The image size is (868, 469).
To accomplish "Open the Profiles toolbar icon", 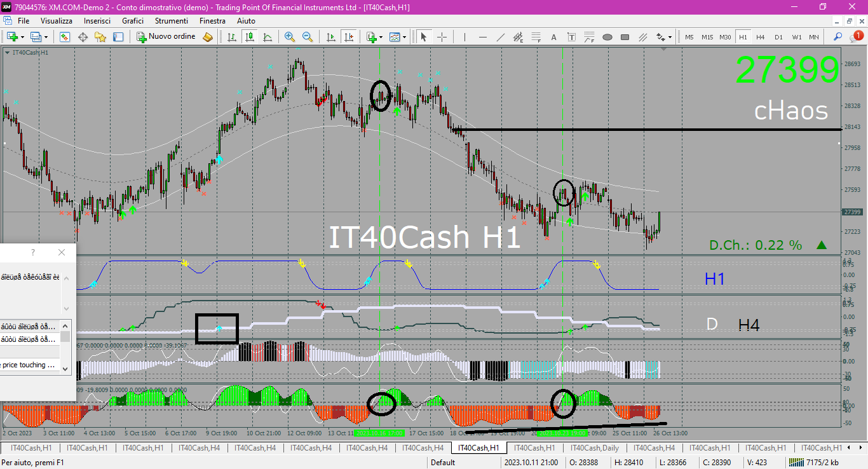I will [x=36, y=37].
